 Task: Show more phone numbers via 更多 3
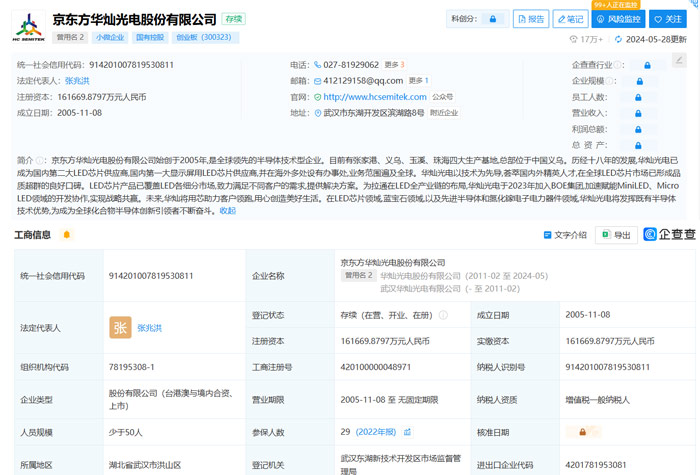click(395, 65)
